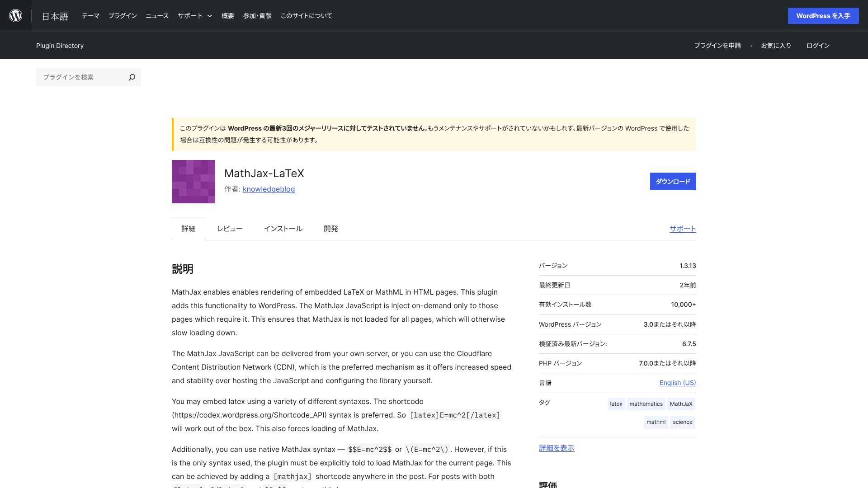Open the 参加・貢献 menu item
The height and width of the screenshot is (488, 868).
(x=257, y=16)
